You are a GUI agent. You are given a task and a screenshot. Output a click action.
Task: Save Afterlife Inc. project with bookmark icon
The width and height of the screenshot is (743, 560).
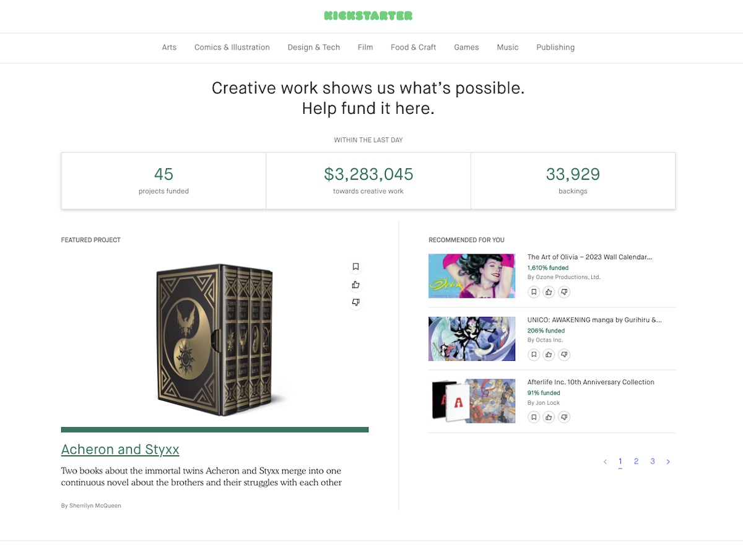534,417
